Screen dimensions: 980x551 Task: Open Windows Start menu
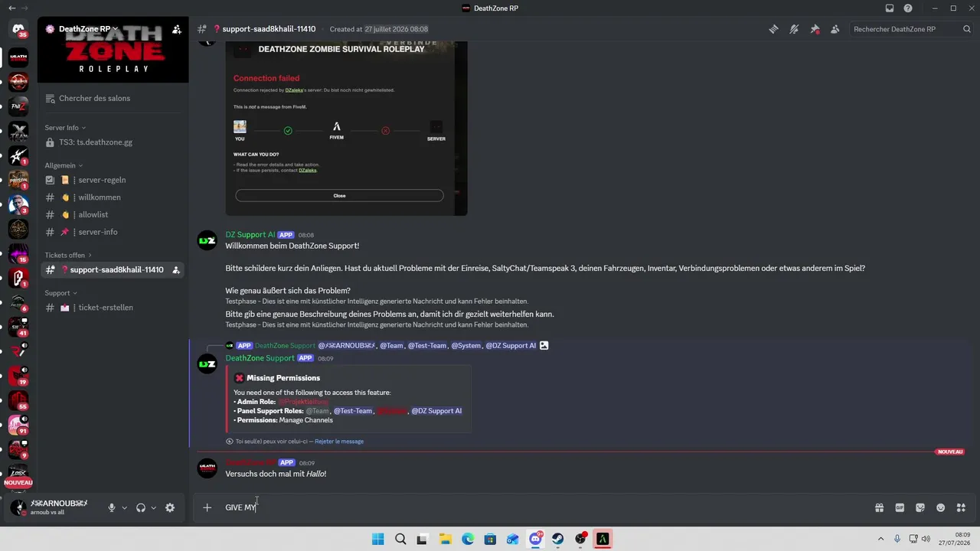pos(378,540)
